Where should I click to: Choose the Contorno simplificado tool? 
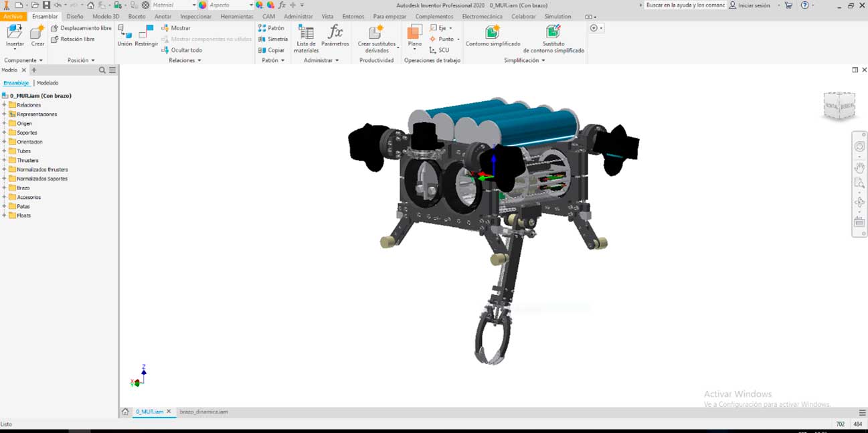(493, 33)
